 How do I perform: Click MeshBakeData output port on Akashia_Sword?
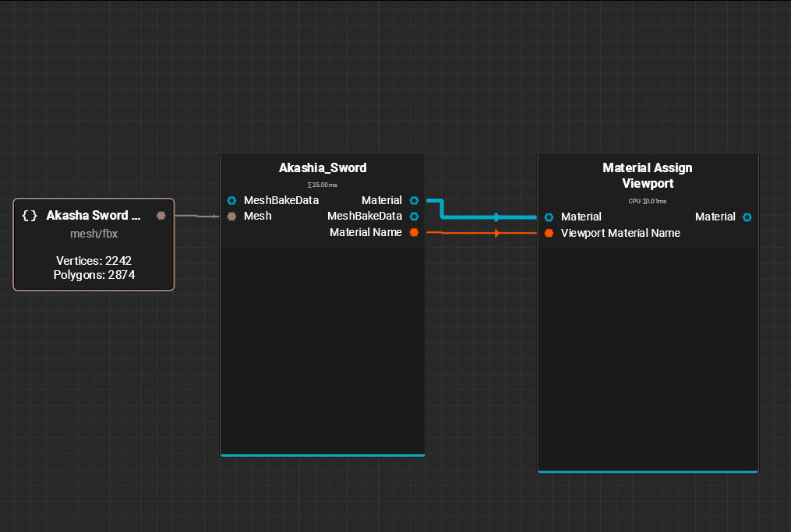414,216
